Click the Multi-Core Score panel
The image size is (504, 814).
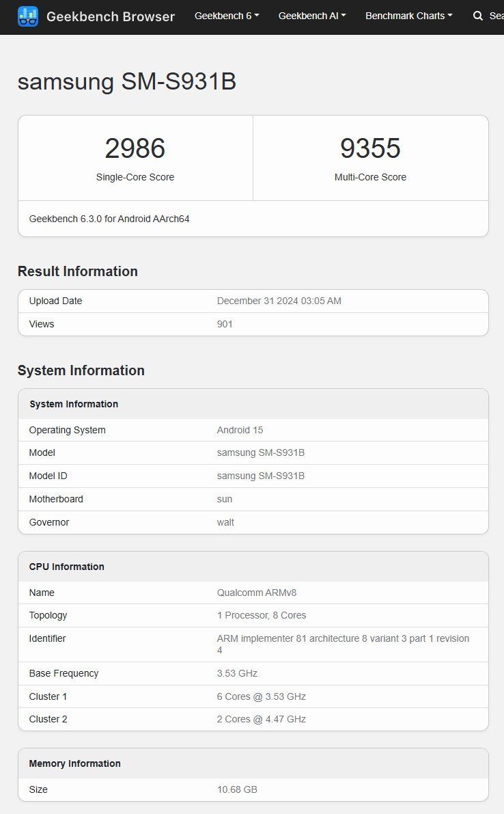(371, 157)
